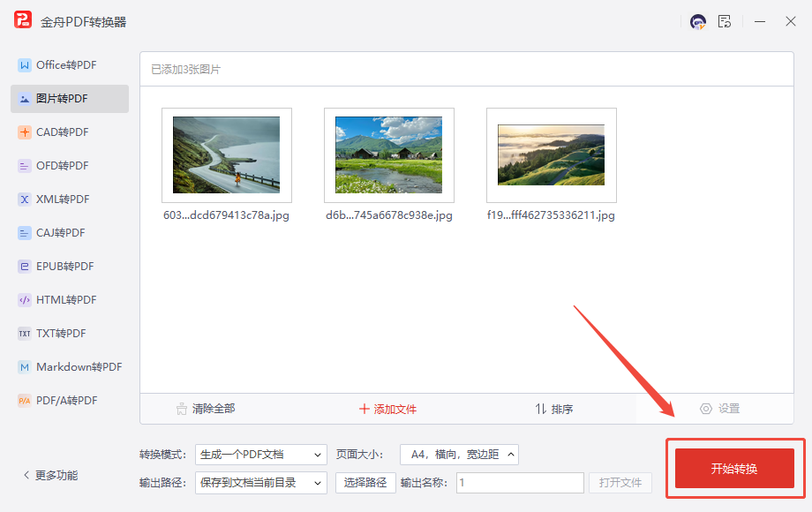The image size is (812, 512).
Task: Select the CAD转PDF menu entry
Action: 70,132
